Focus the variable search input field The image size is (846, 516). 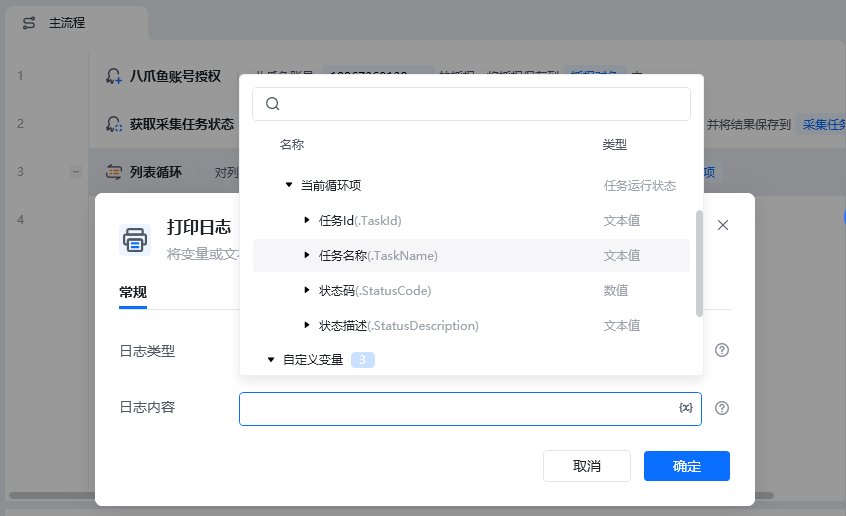tap(472, 104)
